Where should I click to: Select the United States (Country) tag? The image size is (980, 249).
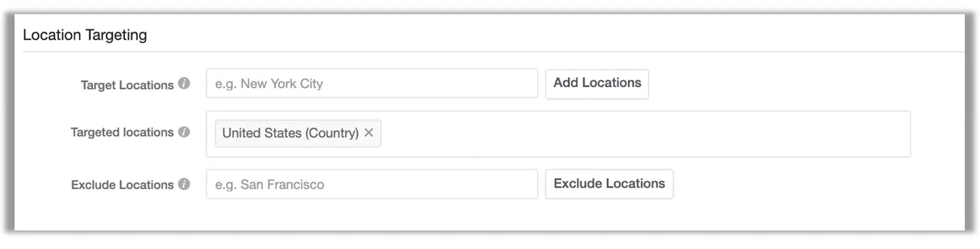pos(290,133)
